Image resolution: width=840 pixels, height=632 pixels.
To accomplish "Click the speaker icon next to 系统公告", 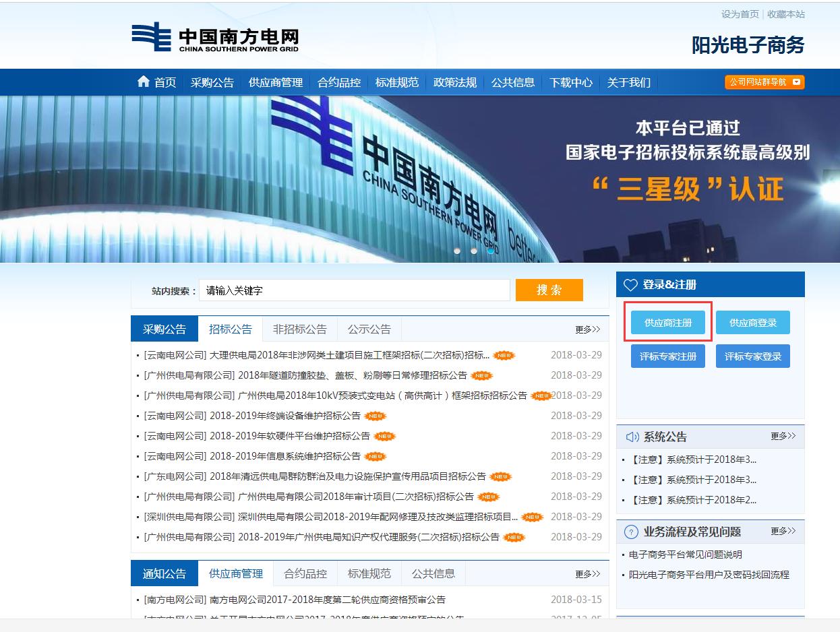I will click(x=632, y=437).
